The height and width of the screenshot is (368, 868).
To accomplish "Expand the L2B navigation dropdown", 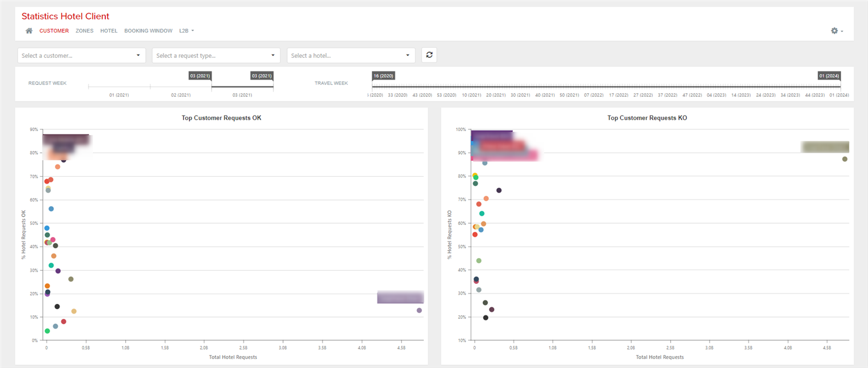I will [186, 31].
